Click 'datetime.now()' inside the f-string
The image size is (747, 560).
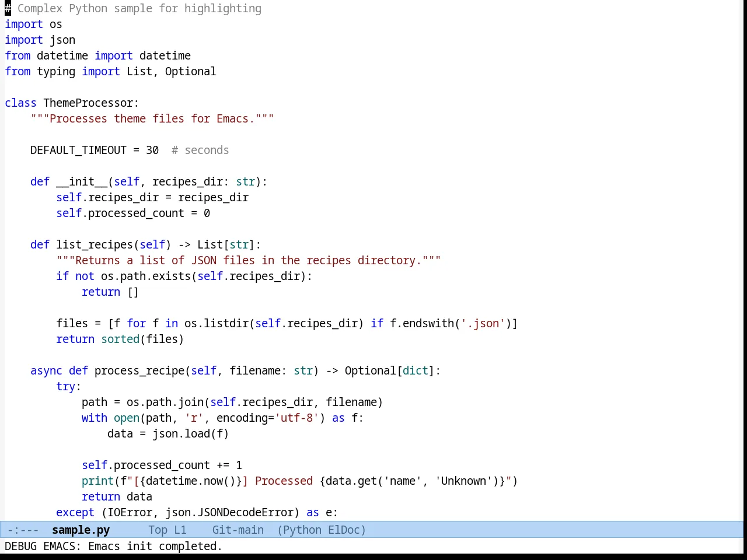pyautogui.click(x=191, y=481)
